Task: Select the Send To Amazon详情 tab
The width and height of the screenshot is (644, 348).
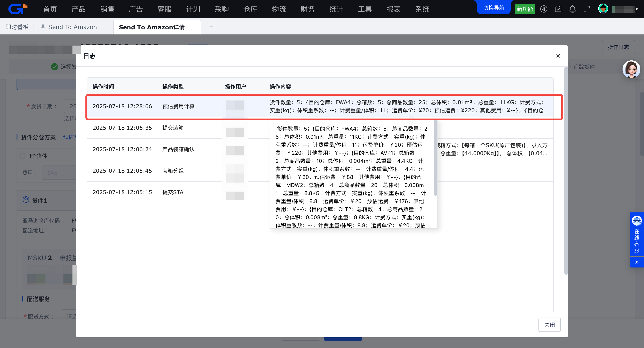Action: (157, 27)
